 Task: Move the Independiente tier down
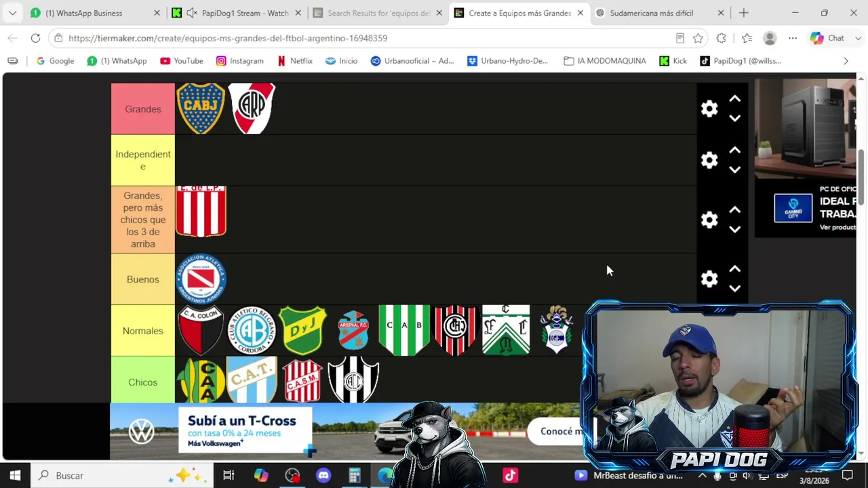coord(734,169)
